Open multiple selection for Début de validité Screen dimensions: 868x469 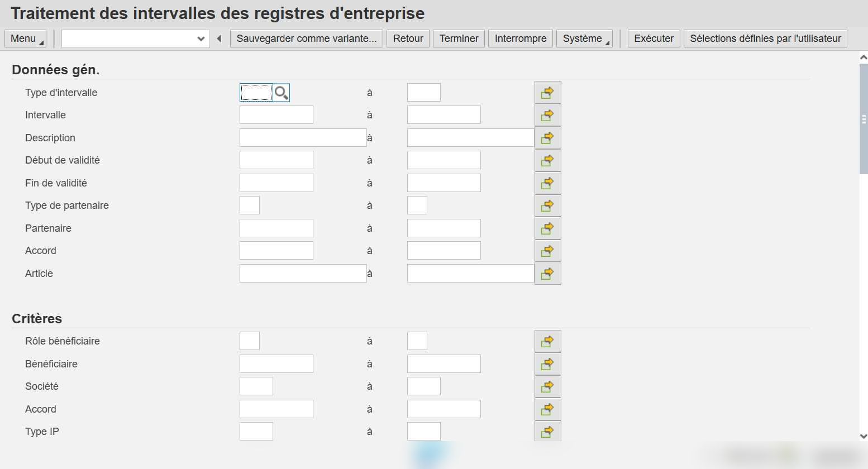(x=547, y=160)
